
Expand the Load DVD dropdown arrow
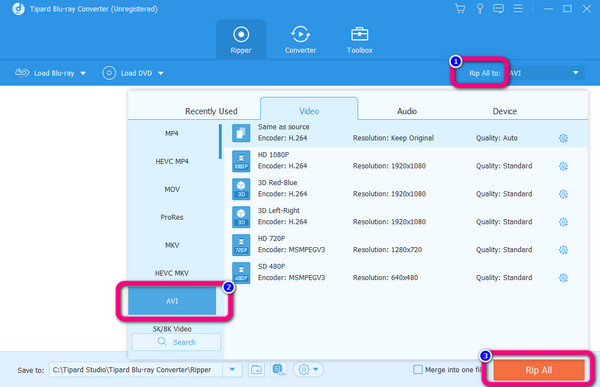[x=161, y=73]
